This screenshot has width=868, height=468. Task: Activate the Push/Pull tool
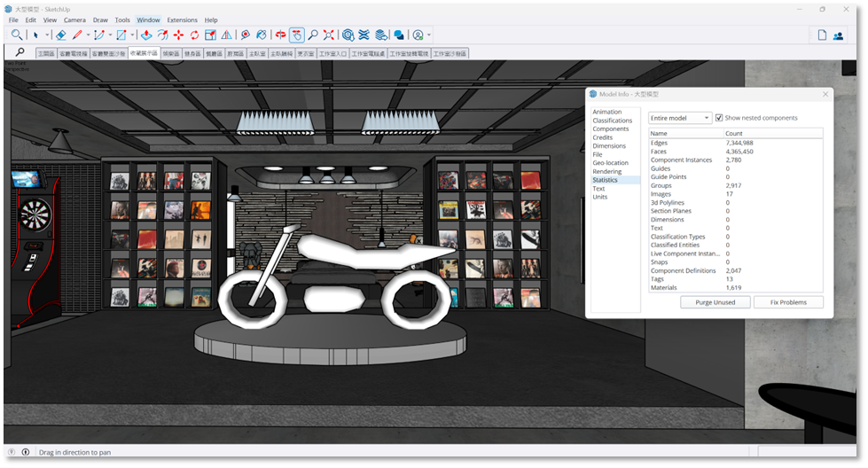[x=146, y=35]
